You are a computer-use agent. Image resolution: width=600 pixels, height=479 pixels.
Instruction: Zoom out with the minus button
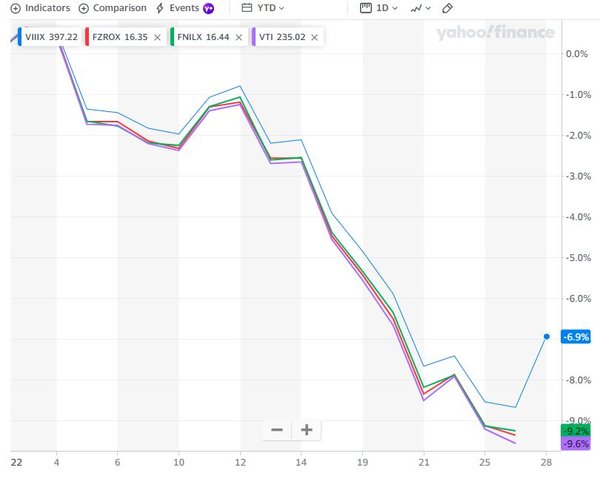(277, 430)
